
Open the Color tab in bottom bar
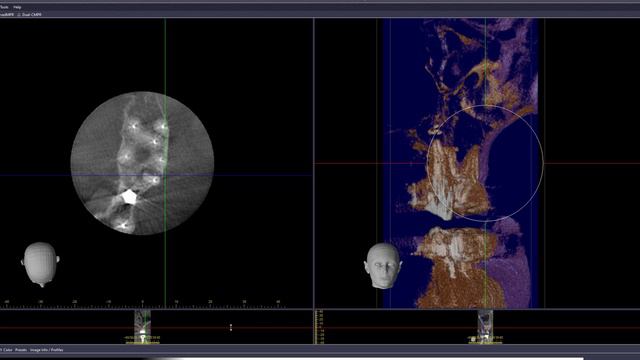7,350
